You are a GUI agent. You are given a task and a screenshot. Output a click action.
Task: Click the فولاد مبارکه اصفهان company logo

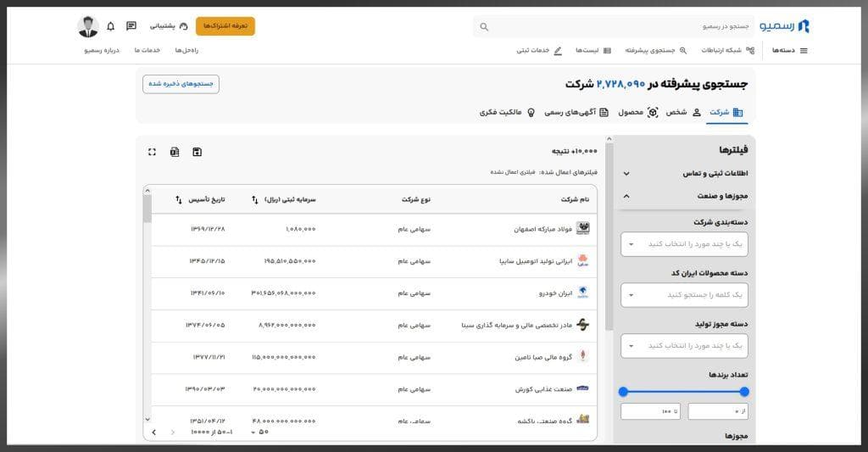583,228
